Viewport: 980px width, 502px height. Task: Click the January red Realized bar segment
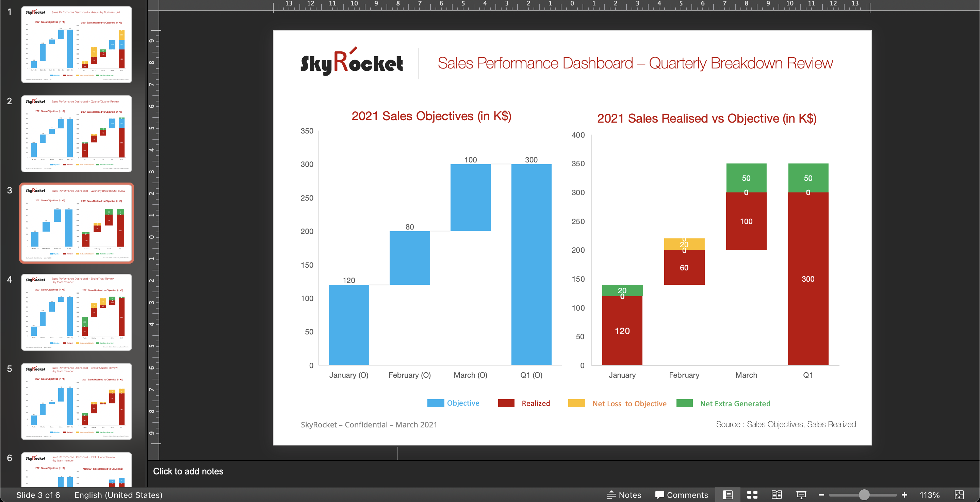pos(622,330)
